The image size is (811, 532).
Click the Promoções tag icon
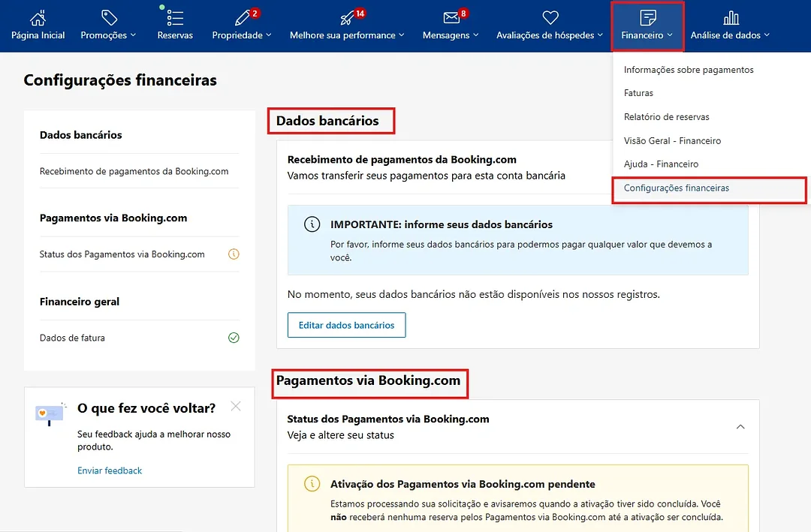(x=109, y=18)
